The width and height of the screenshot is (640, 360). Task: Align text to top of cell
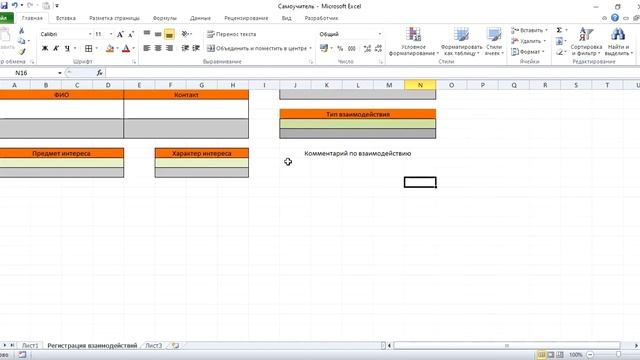[x=147, y=34]
